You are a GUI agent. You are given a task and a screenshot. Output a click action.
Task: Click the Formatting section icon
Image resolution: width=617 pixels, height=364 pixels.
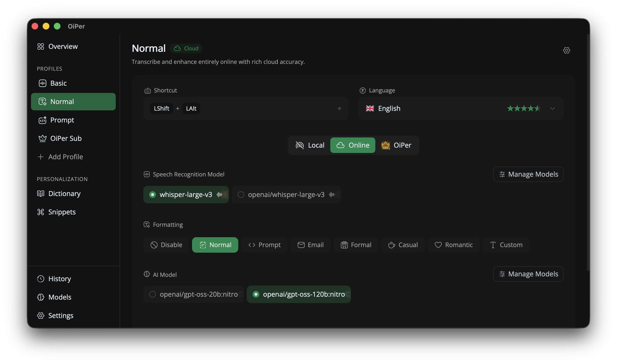coord(147,224)
